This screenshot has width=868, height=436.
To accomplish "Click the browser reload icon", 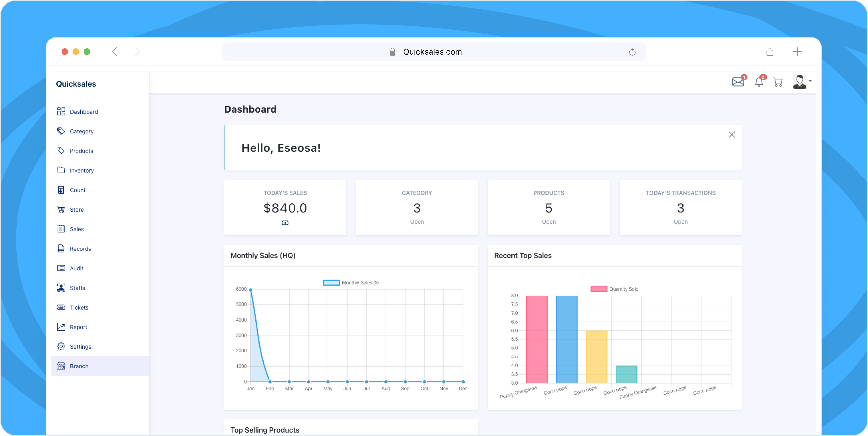I will [x=632, y=52].
